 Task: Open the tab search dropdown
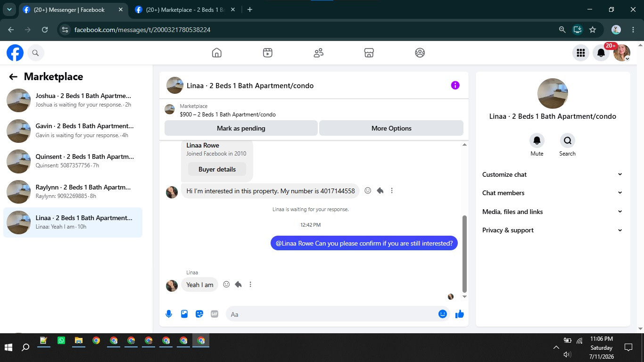pos(9,9)
